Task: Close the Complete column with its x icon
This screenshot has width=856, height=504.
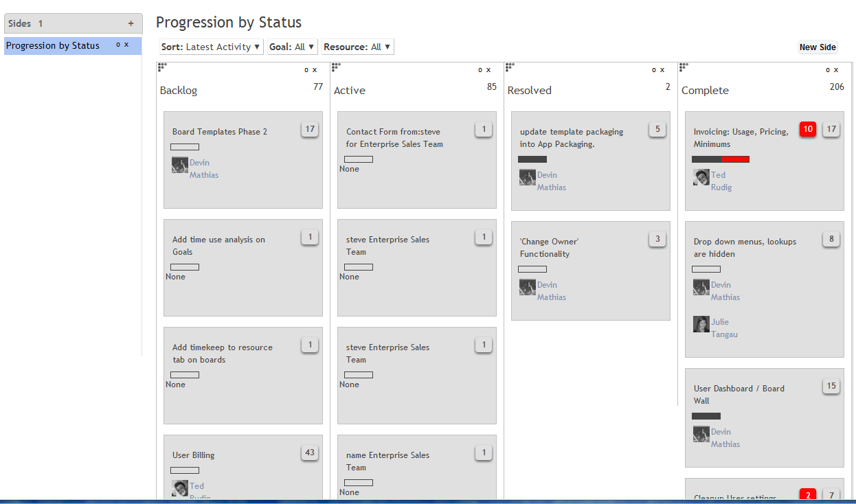Action: point(836,69)
